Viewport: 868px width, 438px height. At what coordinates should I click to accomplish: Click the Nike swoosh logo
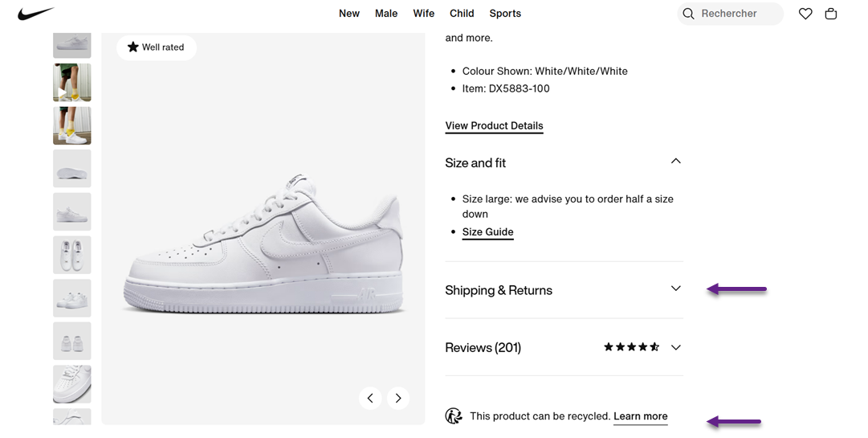pyautogui.click(x=36, y=14)
